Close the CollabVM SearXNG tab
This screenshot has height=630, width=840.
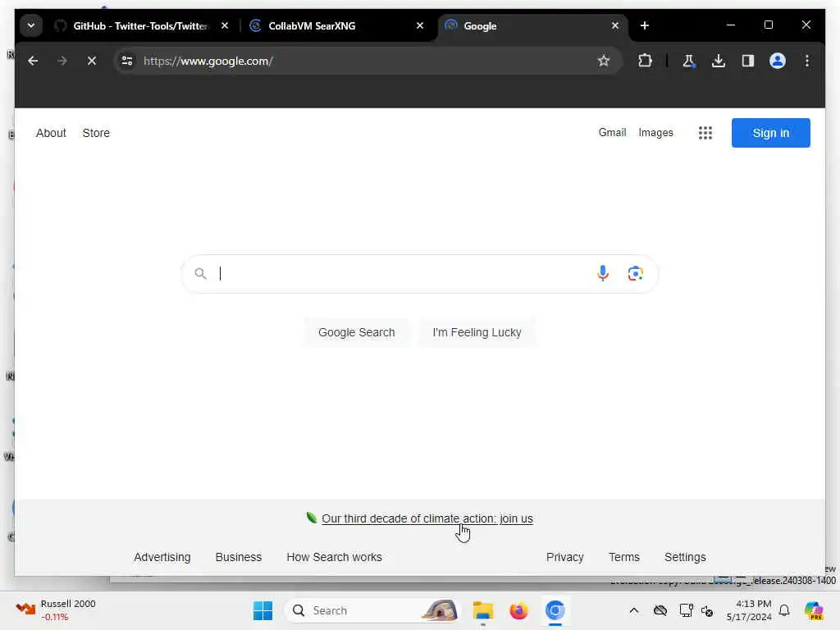point(419,25)
